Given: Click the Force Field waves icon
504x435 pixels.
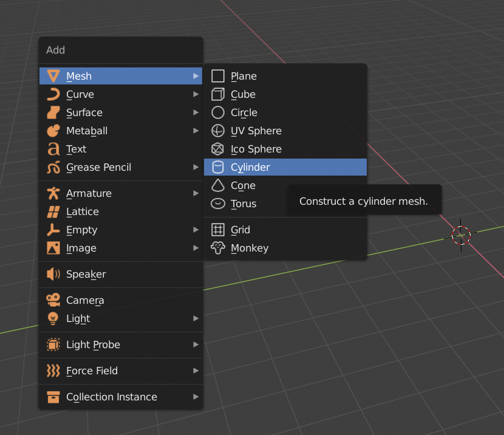Looking at the screenshot, I should coord(53,371).
